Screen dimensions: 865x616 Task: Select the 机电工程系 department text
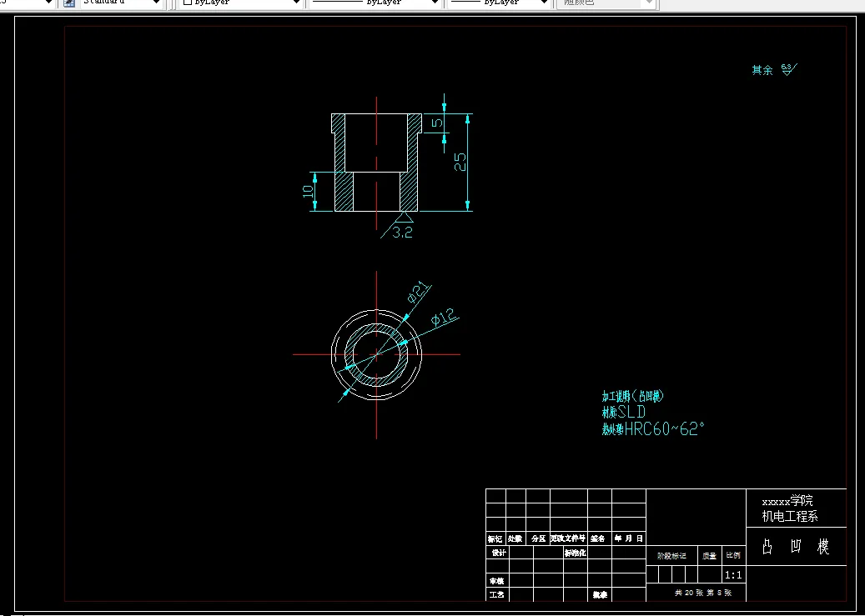point(790,517)
